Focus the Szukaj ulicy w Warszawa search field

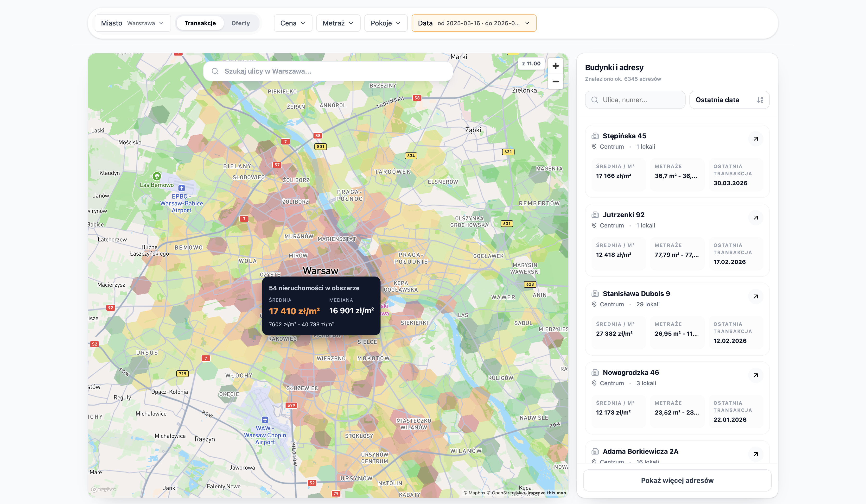[328, 71]
